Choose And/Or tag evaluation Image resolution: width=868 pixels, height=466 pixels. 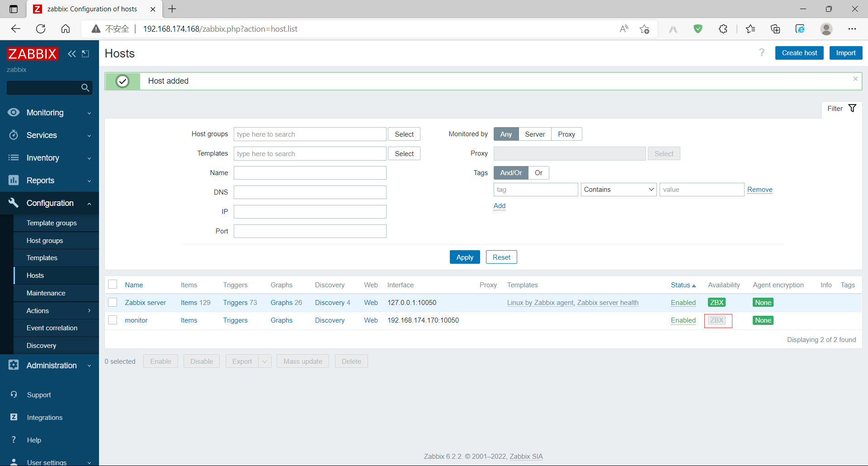point(511,173)
